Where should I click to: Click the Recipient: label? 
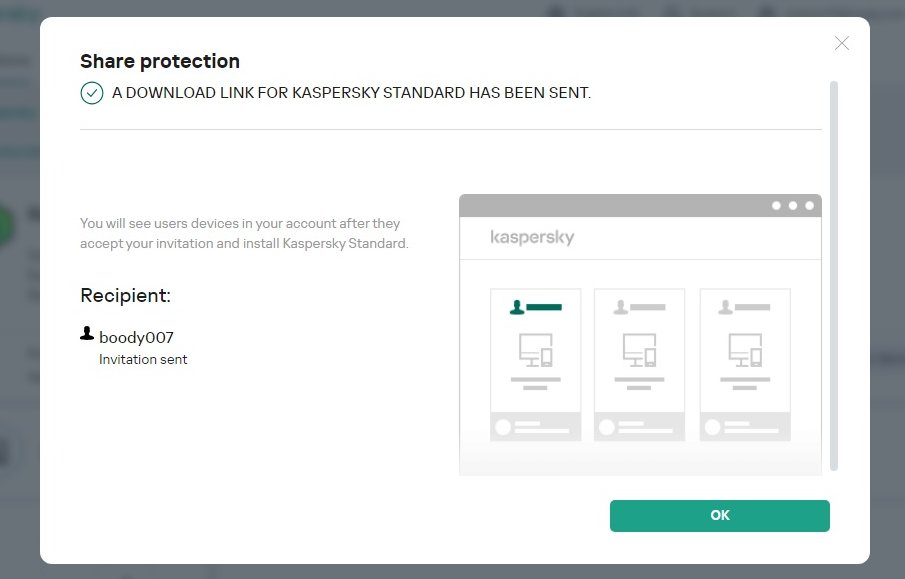(125, 296)
